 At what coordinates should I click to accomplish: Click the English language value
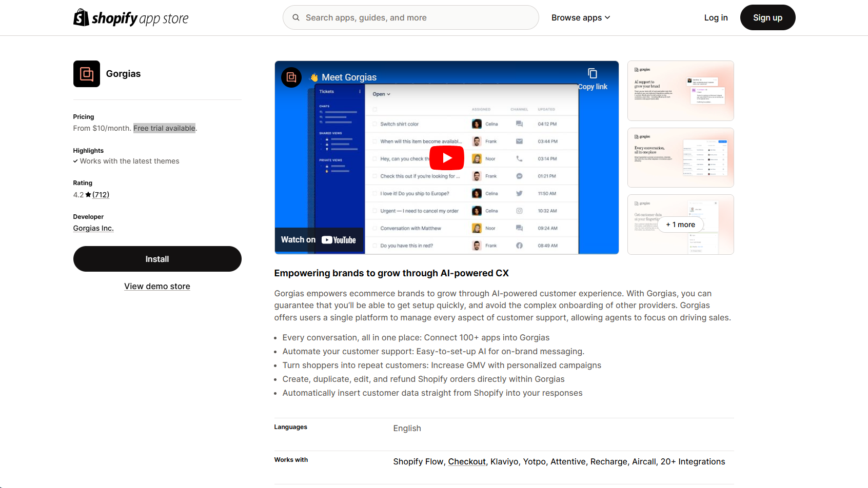(407, 428)
